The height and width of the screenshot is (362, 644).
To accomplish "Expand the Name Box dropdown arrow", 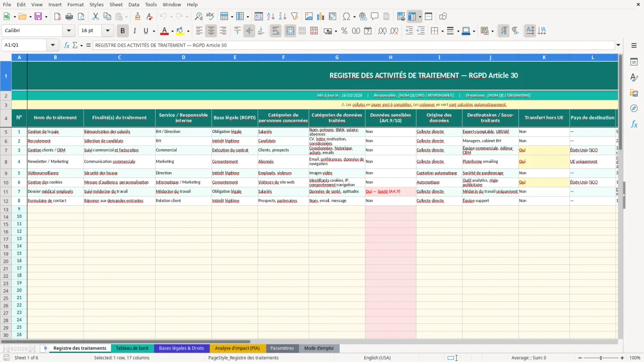I will (53, 46).
